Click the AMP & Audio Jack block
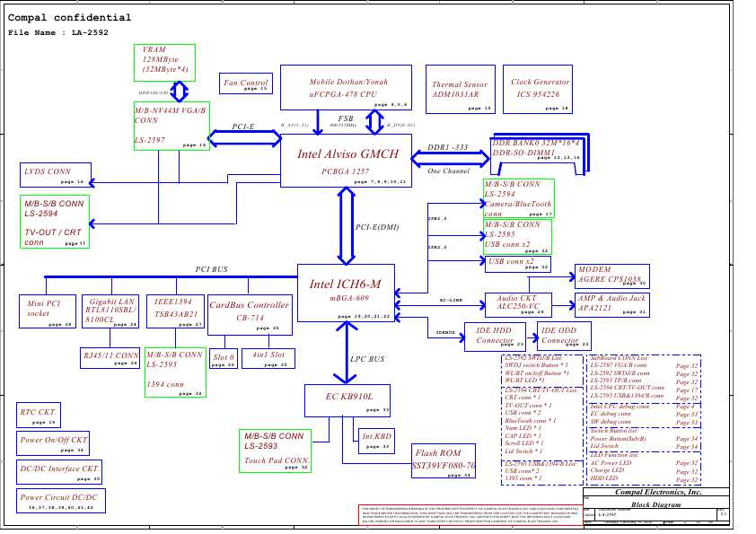 point(611,305)
